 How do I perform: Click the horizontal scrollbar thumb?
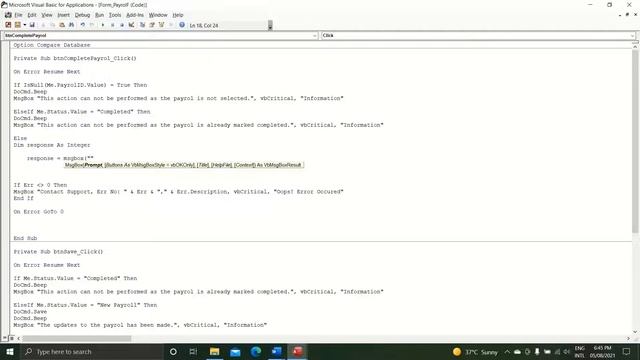77,338
